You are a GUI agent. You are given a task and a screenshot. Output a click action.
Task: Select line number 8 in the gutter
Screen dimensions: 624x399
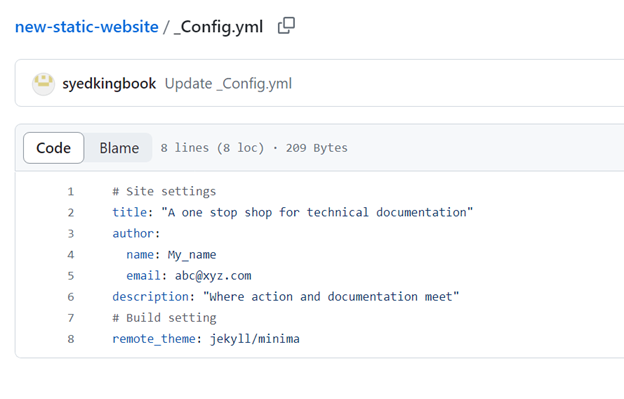tap(71, 339)
